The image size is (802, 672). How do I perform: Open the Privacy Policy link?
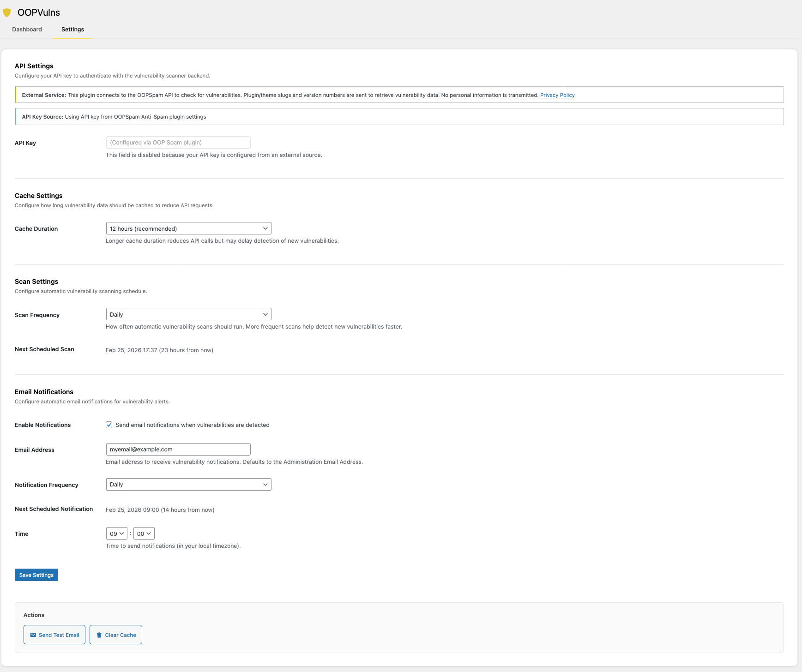(557, 95)
